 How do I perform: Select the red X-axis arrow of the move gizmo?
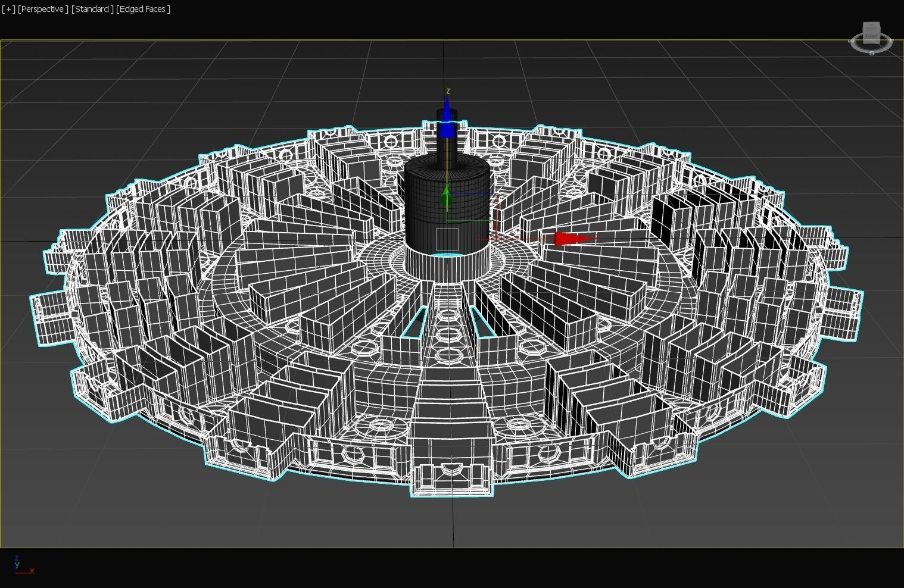[x=572, y=239]
